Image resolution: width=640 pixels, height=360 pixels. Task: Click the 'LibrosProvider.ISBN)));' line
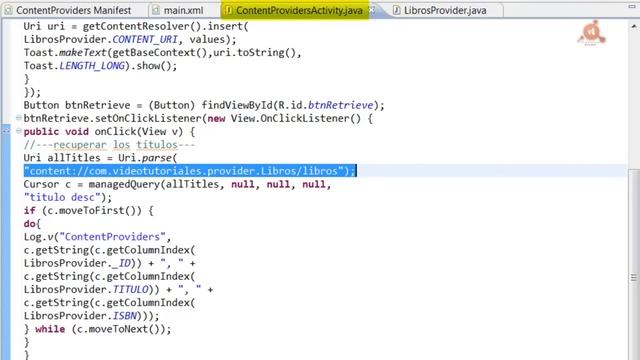coord(91,316)
